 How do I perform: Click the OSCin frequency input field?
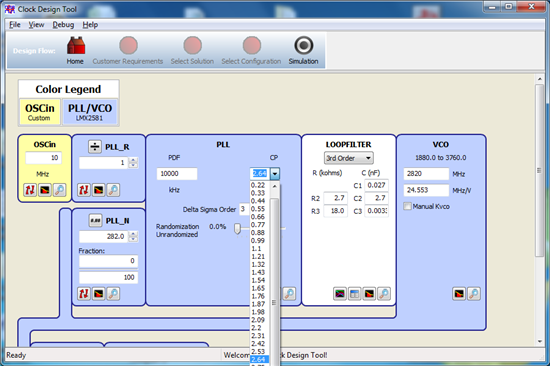(43, 158)
